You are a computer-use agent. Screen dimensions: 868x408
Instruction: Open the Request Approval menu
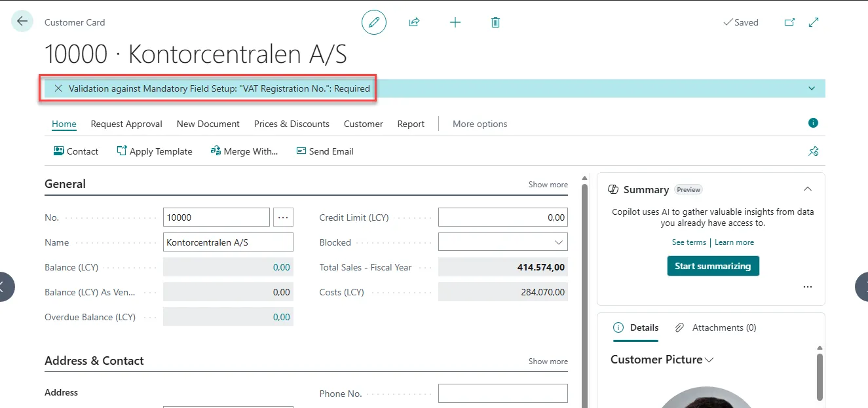click(x=126, y=124)
